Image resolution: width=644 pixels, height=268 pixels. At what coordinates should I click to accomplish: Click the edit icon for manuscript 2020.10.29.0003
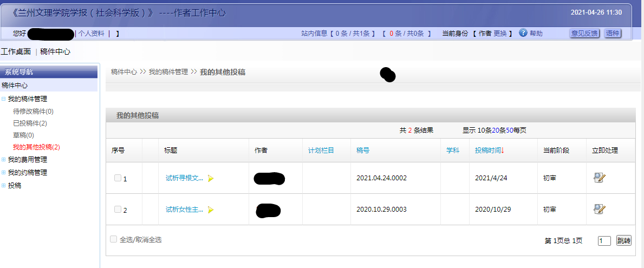[x=599, y=209]
